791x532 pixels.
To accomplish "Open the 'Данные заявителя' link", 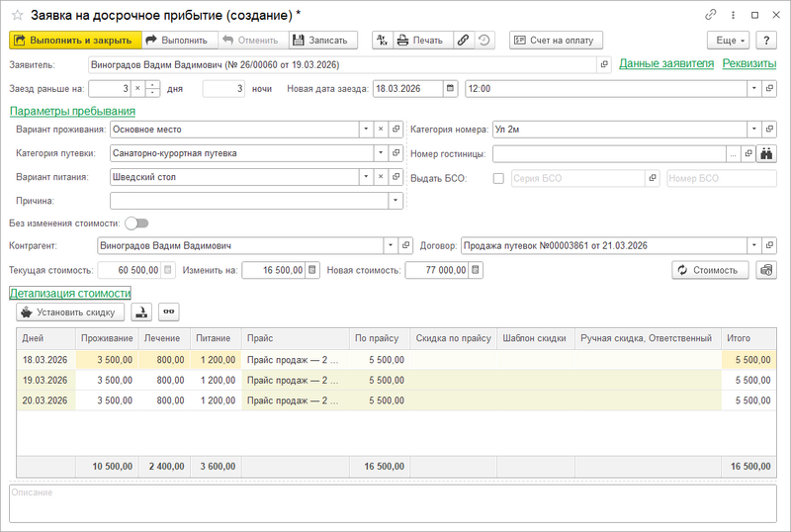I will click(x=665, y=63).
